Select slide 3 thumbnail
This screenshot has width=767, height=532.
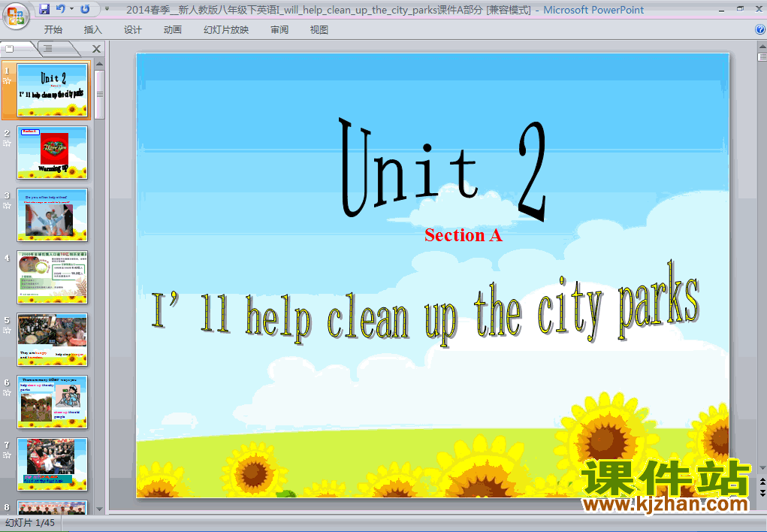tap(53, 215)
